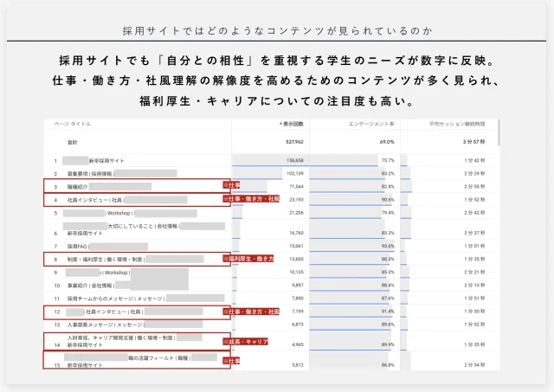This screenshot has height=392, width=554.
Task: Click the duration 1 分 01 秒
Action: pyautogui.click(x=474, y=246)
